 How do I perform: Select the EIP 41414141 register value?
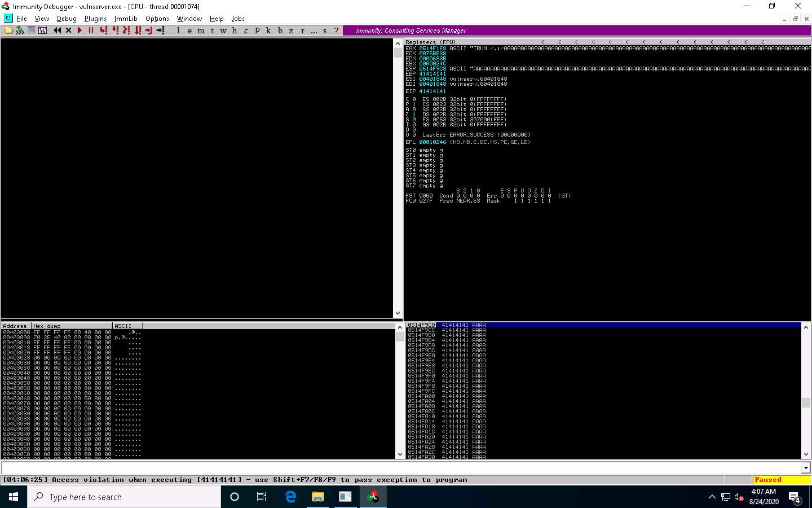coord(433,91)
